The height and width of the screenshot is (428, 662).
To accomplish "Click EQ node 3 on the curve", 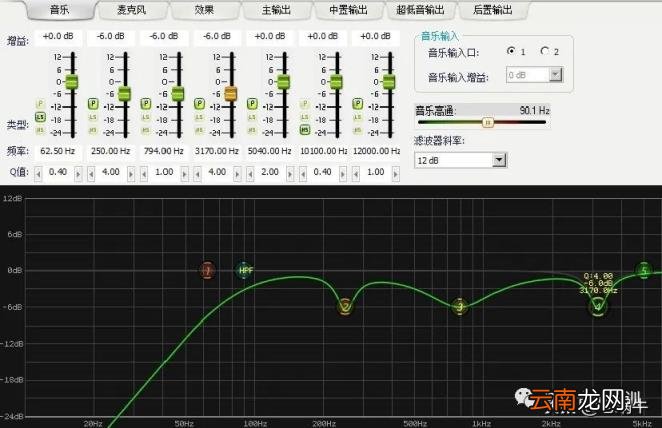I will coord(460,306).
